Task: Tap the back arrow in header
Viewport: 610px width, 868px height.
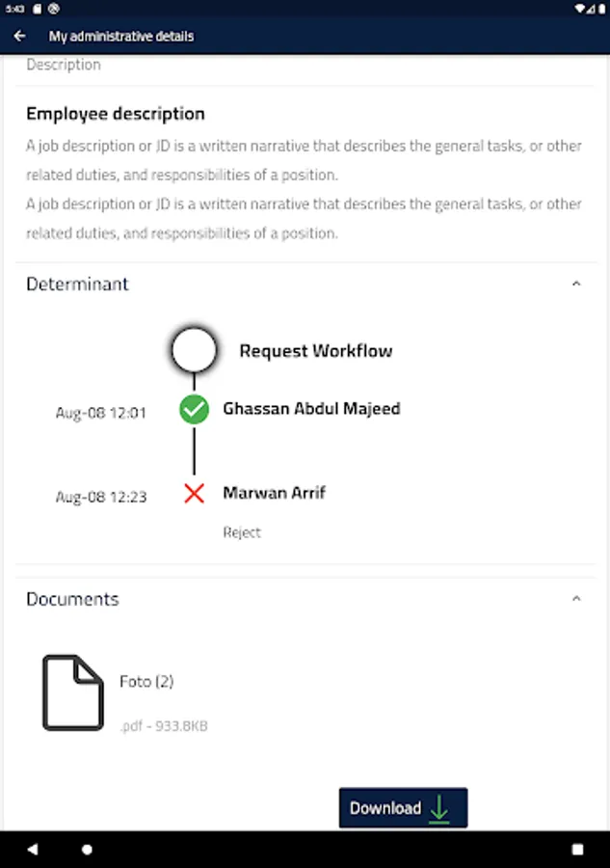Action: pyautogui.click(x=19, y=37)
